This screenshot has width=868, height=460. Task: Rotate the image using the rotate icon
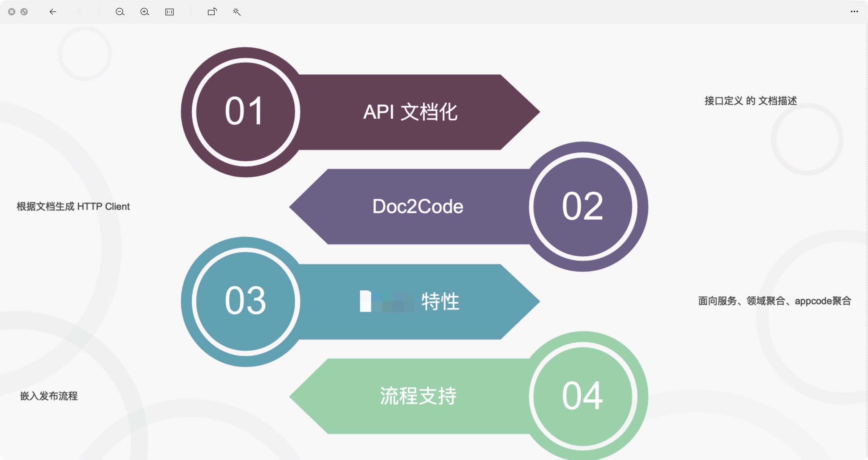[212, 12]
